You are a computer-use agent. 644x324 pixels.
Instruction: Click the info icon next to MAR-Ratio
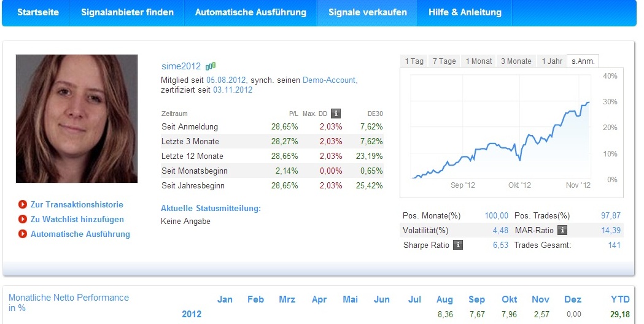[562, 231]
